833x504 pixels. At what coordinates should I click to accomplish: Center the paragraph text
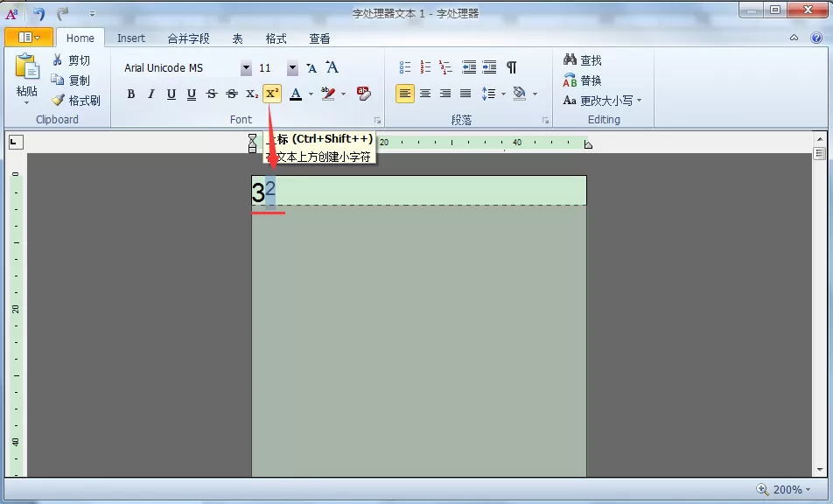point(425,94)
